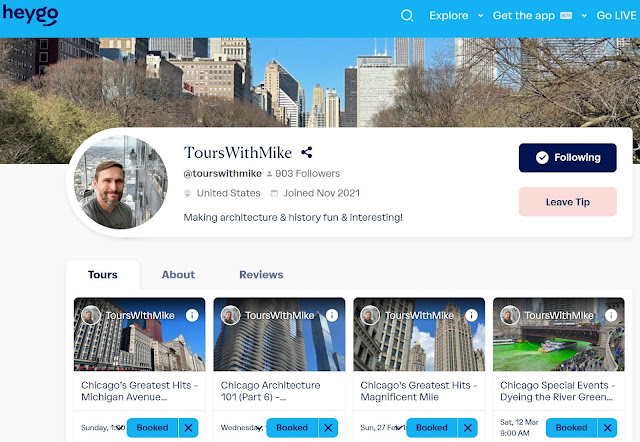
Task: Cancel booking for Architecture 101 tour
Action: pyautogui.click(x=328, y=428)
